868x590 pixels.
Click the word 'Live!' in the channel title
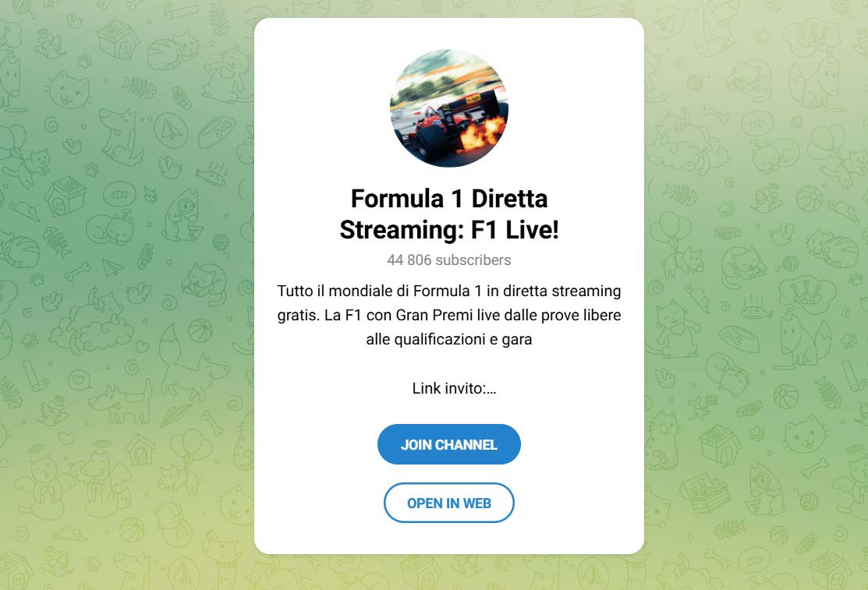click(532, 230)
